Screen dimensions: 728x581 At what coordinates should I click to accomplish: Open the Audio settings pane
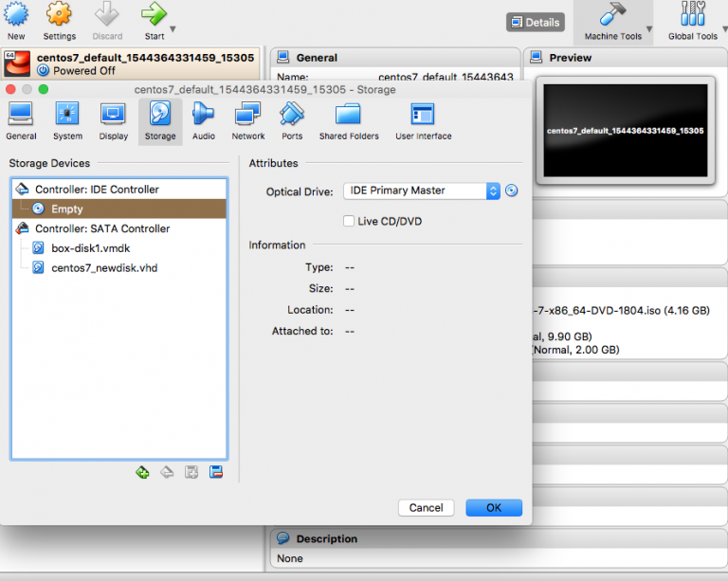[x=204, y=120]
